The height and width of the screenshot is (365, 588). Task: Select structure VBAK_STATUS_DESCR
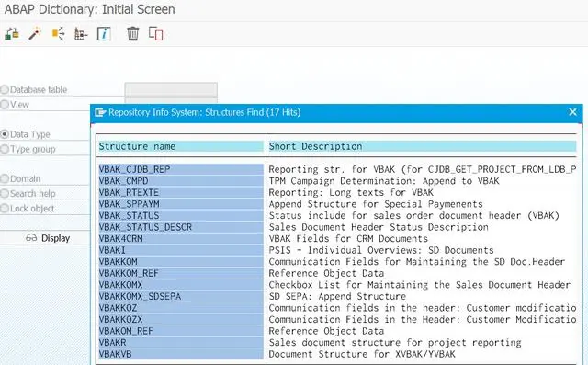point(181,227)
